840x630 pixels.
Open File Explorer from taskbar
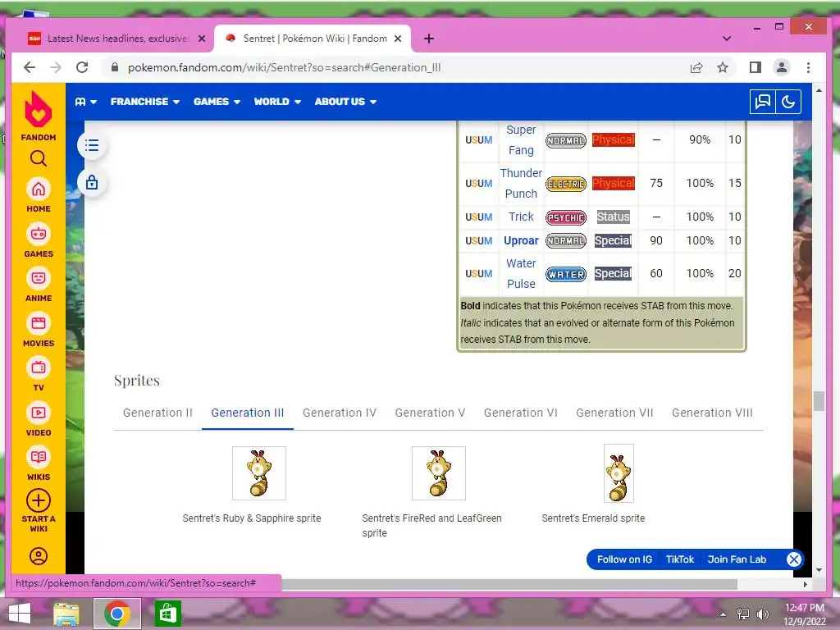click(x=66, y=614)
